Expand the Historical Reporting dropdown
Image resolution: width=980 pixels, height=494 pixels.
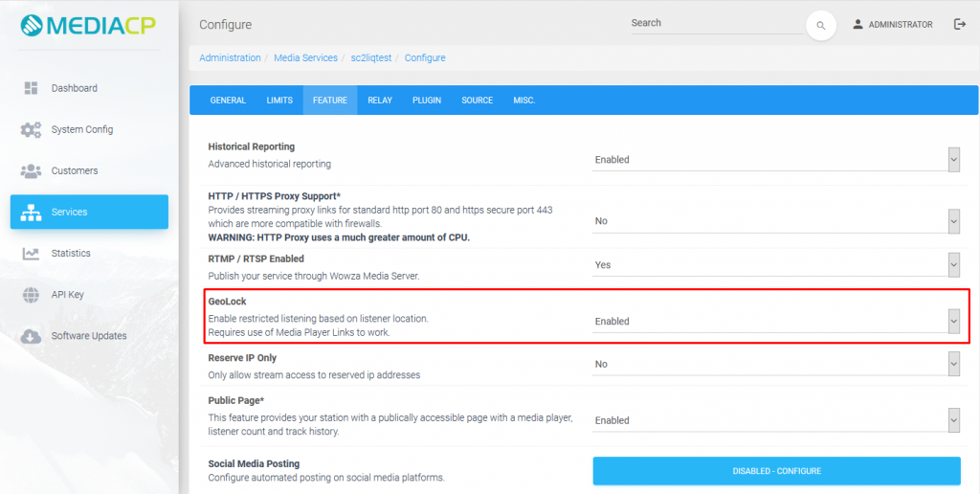[x=954, y=159]
